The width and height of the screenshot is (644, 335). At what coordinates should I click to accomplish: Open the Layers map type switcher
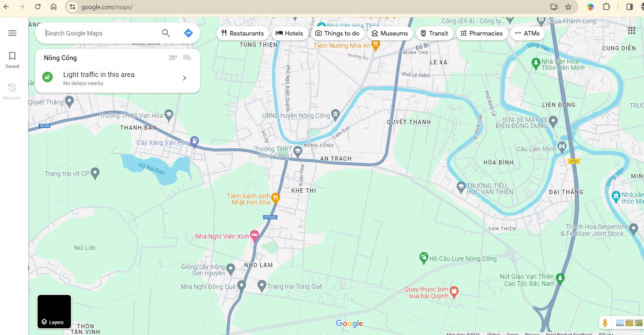click(x=54, y=312)
